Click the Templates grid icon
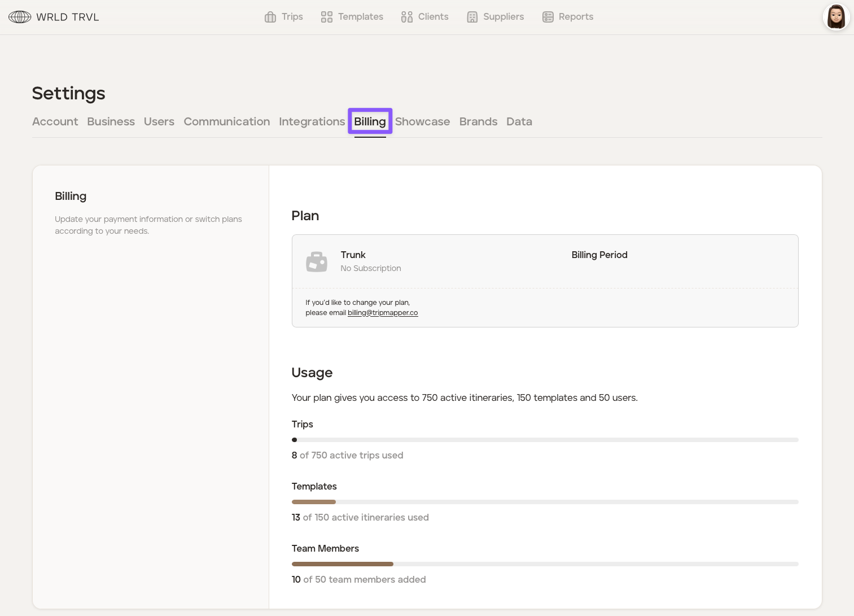 (x=326, y=17)
